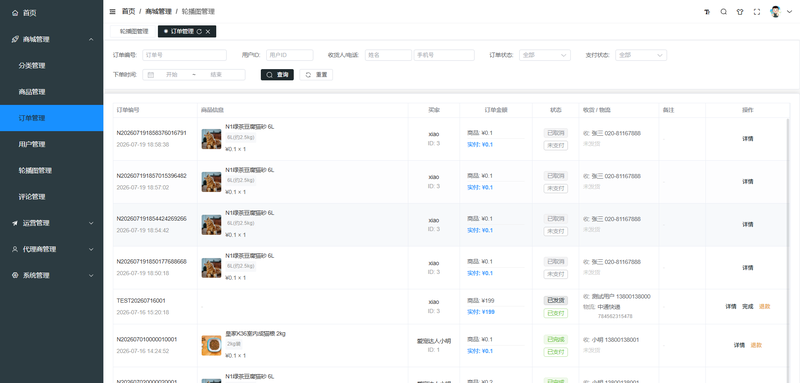This screenshot has width=800, height=383.
Task: Click the 系统管理 gear icon in sidebar
Action: coord(15,275)
